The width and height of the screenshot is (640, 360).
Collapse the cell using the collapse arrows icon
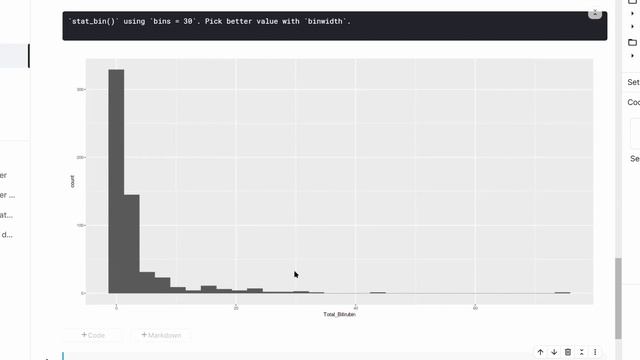click(x=582, y=352)
